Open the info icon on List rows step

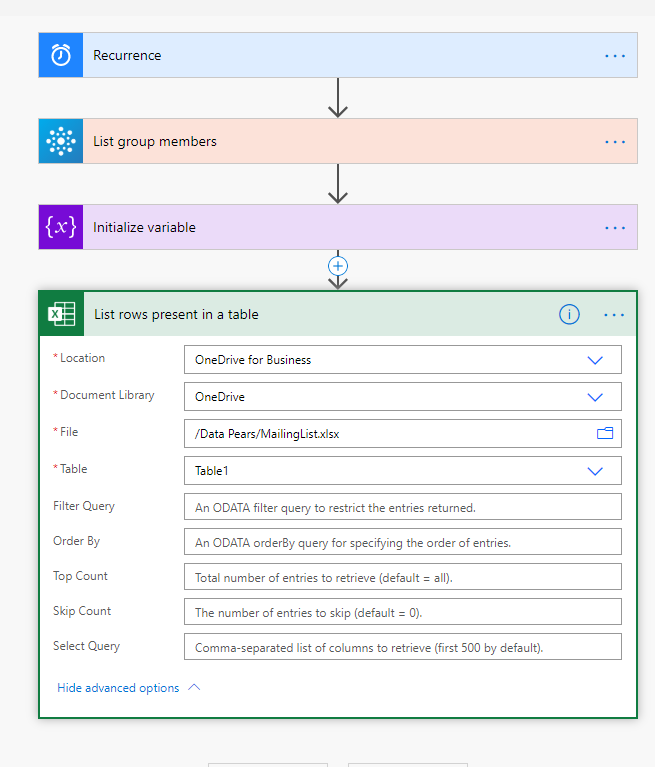tap(569, 315)
